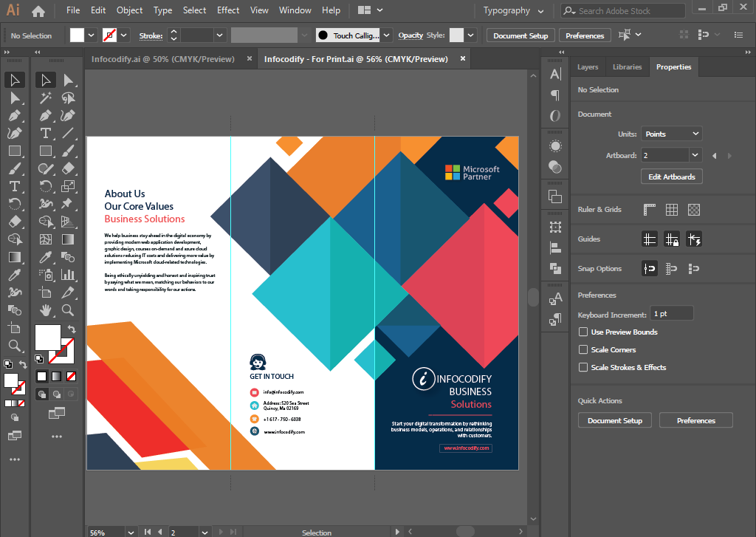Click the fill color swatch in control bar

[78, 35]
